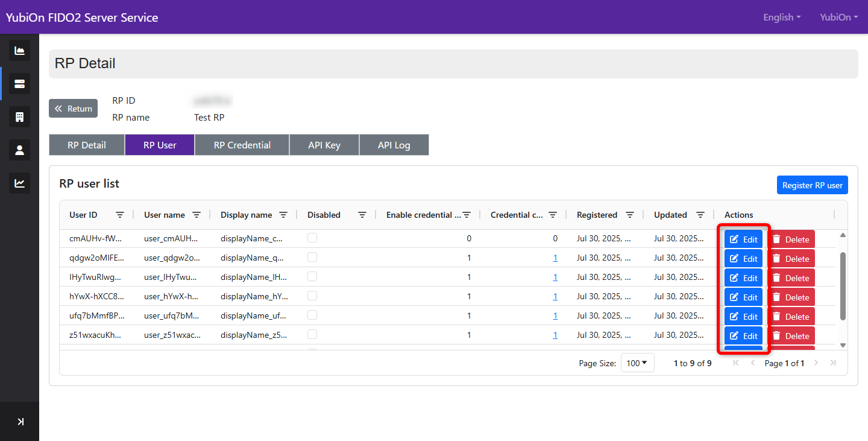Open the YubiOn account dropdown
This screenshot has width=868, height=441.
click(839, 17)
